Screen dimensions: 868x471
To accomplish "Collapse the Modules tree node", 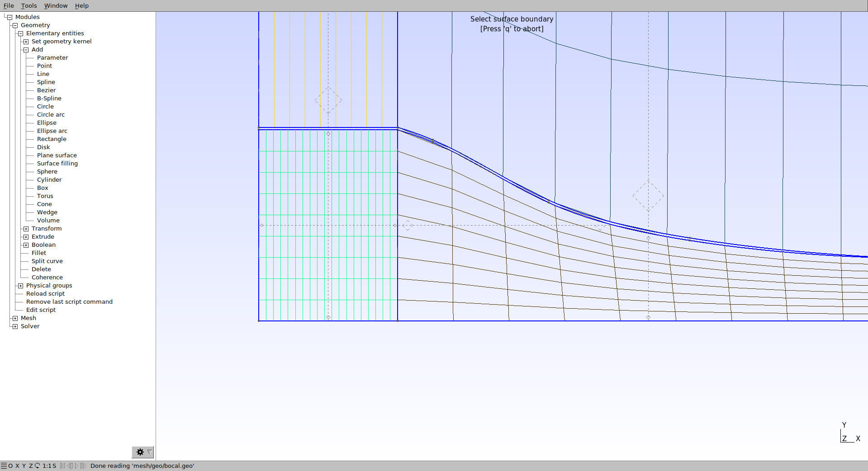I will tap(9, 17).
